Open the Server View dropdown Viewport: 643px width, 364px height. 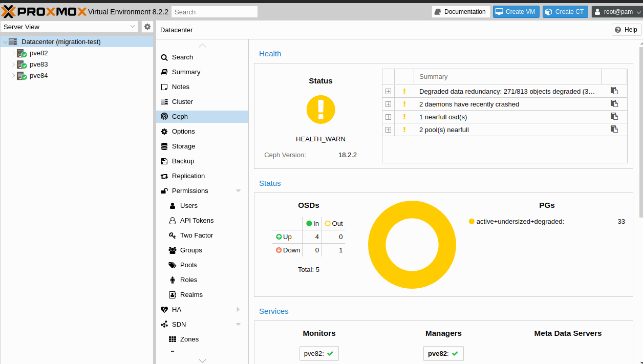pos(133,27)
